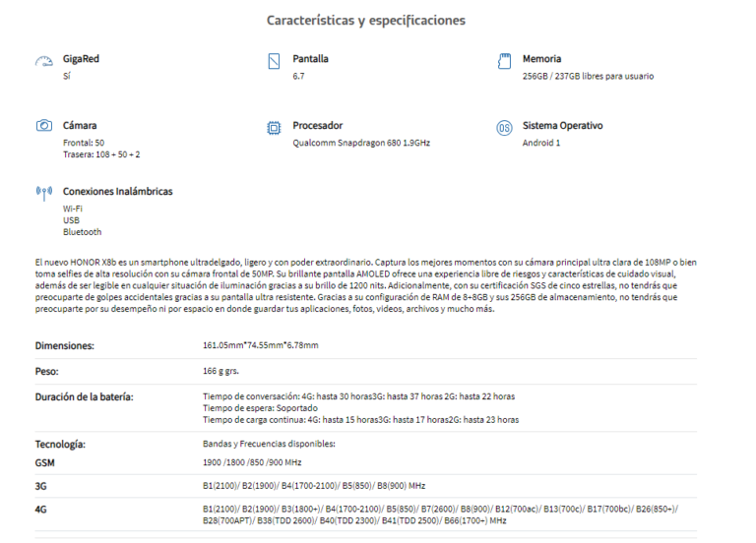Click the Conexiones Inalámbricas antenna icon
756x543 pixels.
(x=44, y=193)
